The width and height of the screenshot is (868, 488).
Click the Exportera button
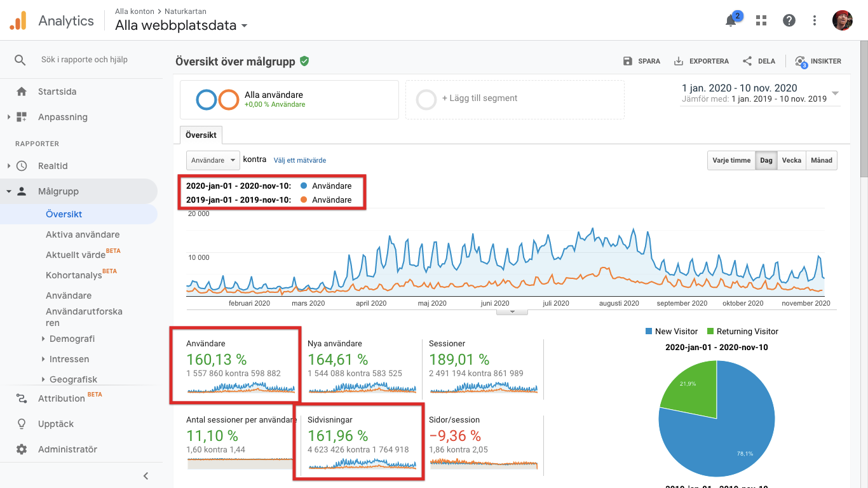coord(702,62)
